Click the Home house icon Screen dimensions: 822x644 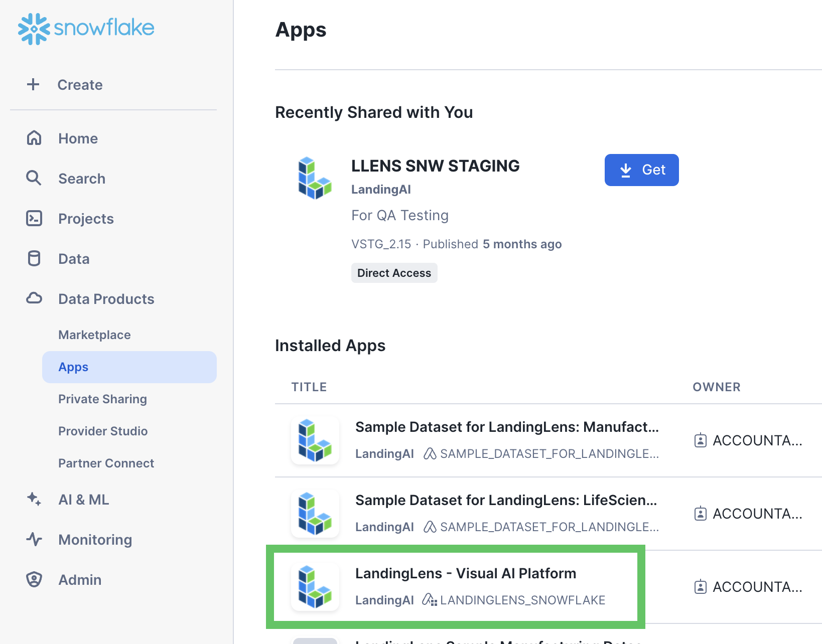34,138
